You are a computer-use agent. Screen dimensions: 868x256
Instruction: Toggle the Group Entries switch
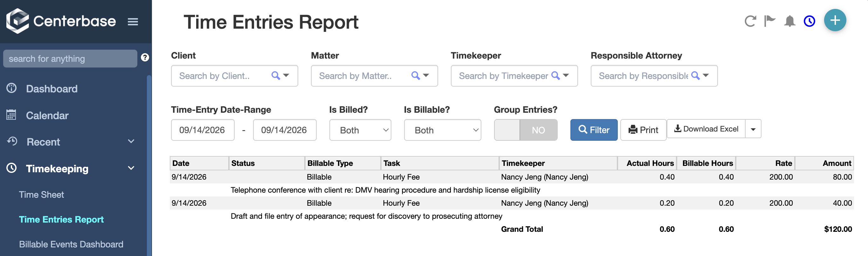[525, 130]
